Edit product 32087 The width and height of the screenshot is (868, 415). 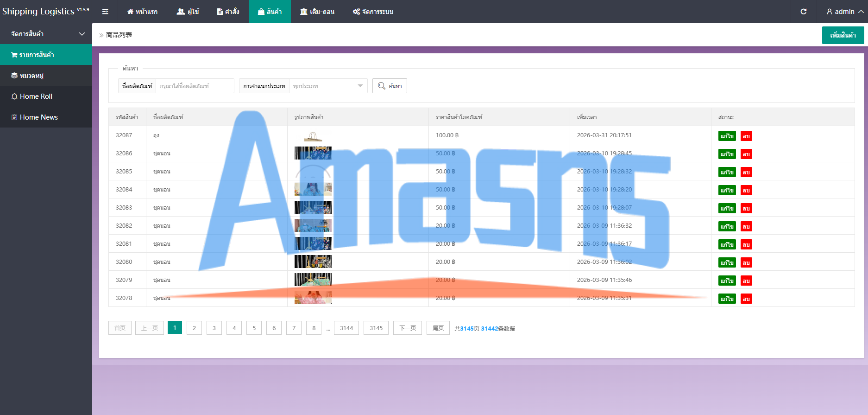727,136
